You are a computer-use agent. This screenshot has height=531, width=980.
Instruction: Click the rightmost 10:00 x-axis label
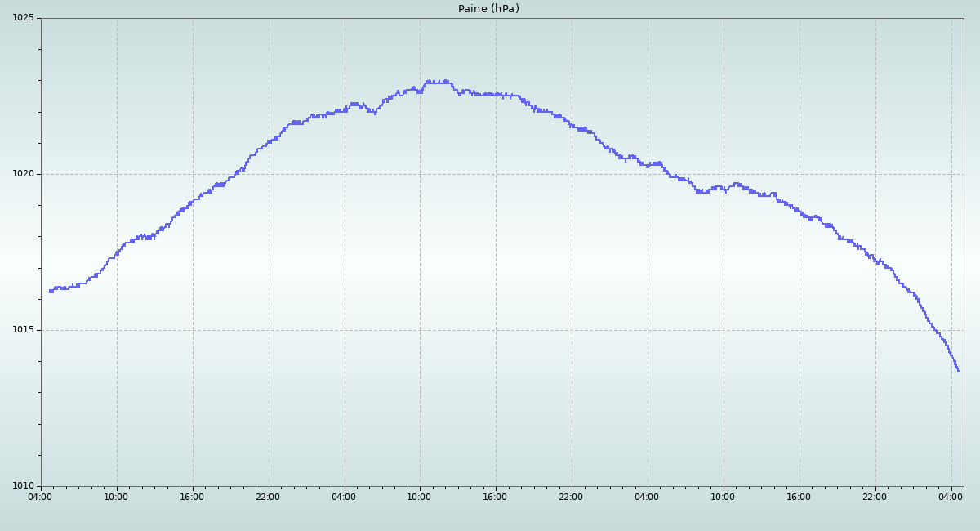coord(723,496)
